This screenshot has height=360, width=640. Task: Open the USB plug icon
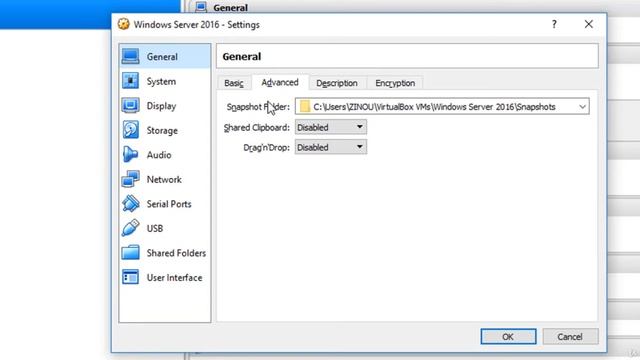coord(130,228)
